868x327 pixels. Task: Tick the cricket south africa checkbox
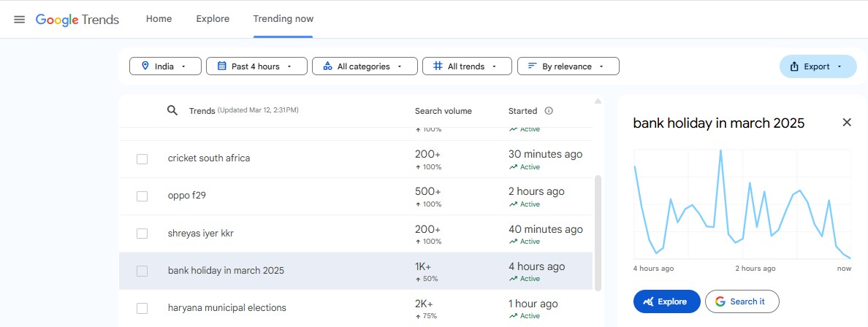(x=142, y=159)
